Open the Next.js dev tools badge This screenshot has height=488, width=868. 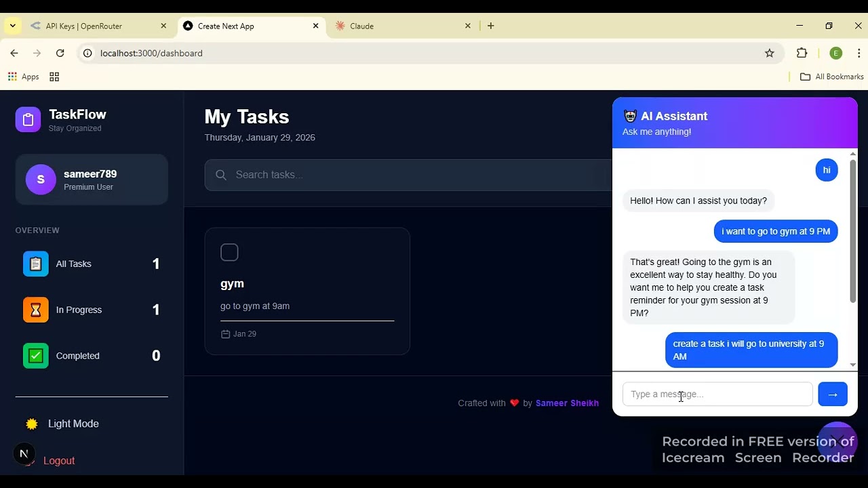(x=24, y=453)
